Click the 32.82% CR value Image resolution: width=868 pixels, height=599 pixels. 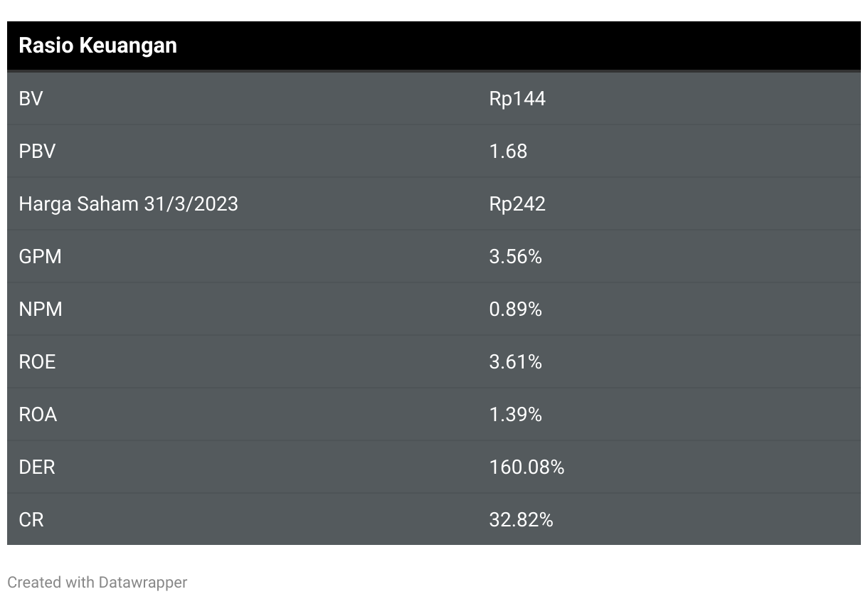[x=521, y=519]
